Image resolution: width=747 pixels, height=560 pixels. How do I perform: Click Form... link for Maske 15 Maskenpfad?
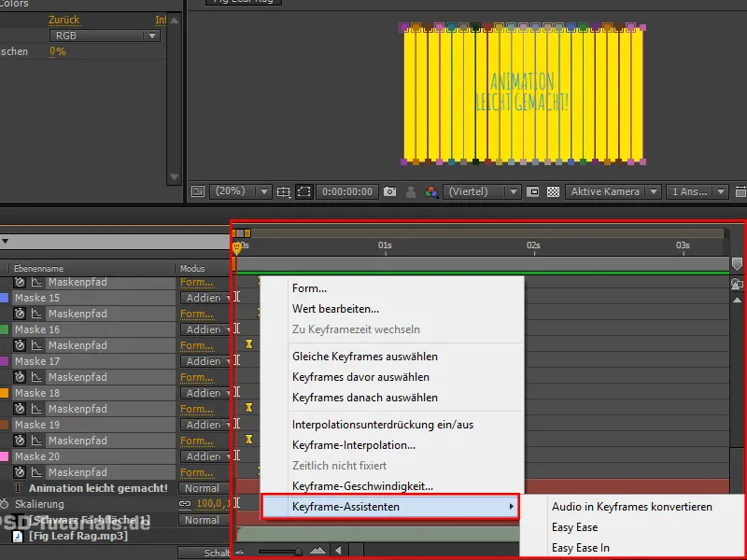[x=196, y=314]
